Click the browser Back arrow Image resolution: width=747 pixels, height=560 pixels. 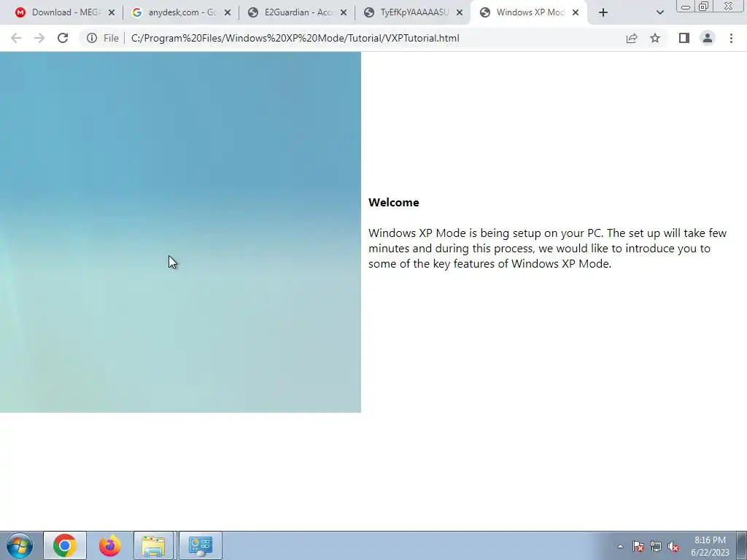[x=16, y=38]
